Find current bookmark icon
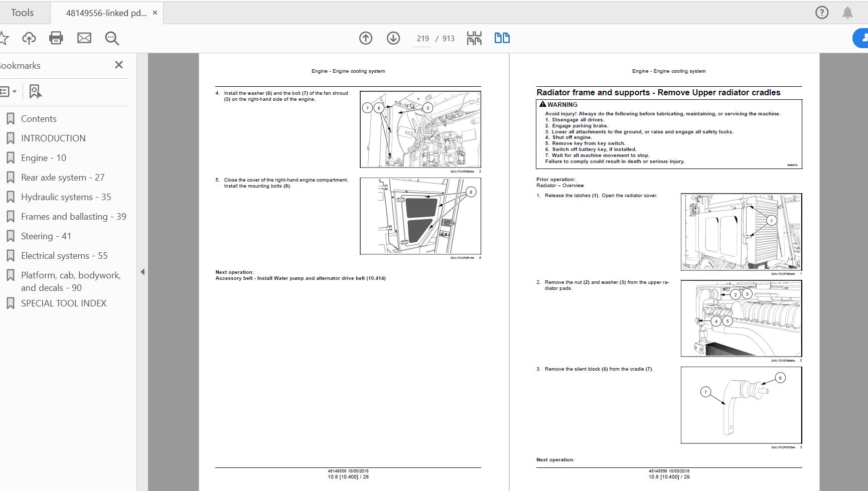Screen dimensions: 868x491 tap(35, 91)
